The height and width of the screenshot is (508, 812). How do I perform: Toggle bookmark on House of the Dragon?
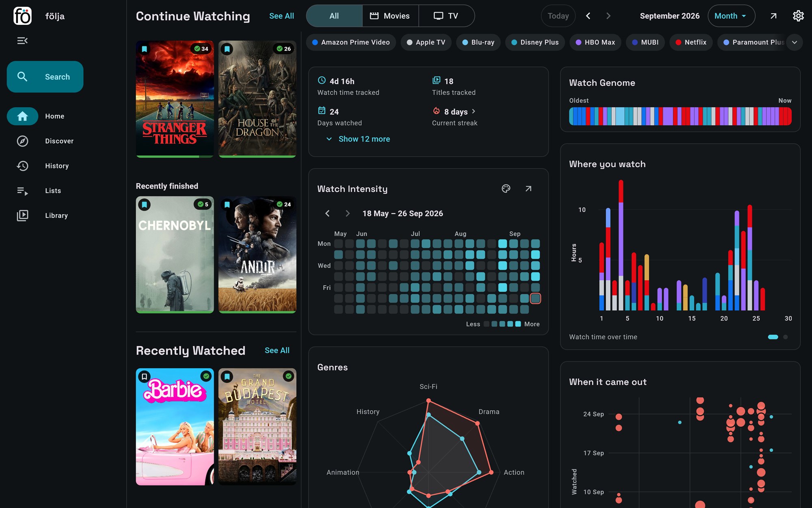[x=227, y=49]
